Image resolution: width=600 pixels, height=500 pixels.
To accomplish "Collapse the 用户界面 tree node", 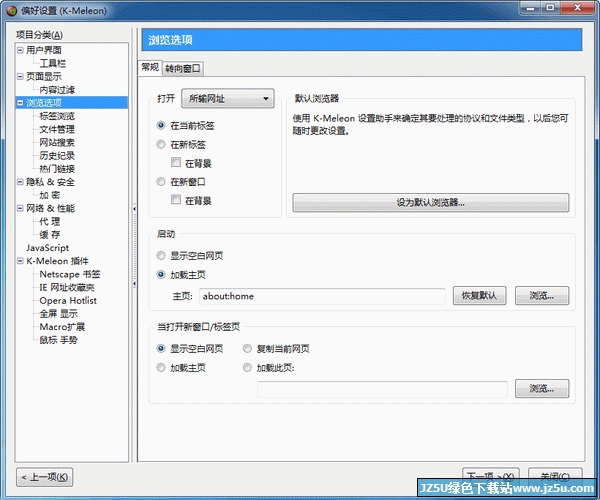I will [20, 50].
